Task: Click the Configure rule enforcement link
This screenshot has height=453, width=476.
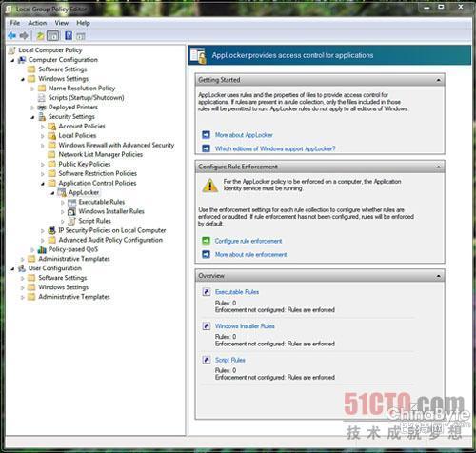Action: (248, 241)
